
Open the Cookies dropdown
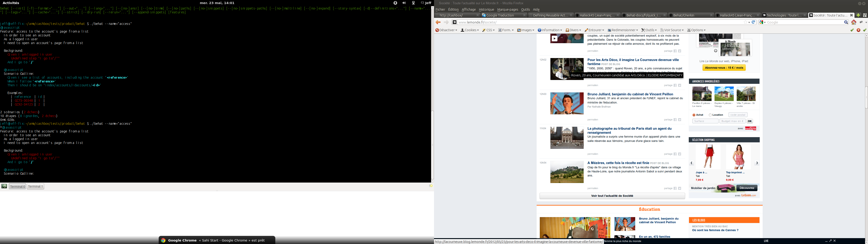click(x=470, y=30)
